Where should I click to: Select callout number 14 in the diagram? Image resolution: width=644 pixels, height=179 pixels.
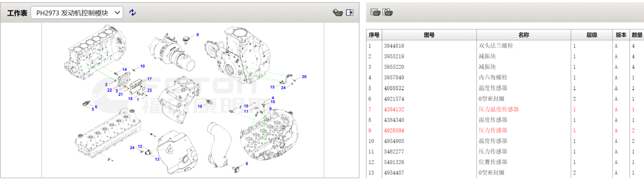(x=124, y=70)
